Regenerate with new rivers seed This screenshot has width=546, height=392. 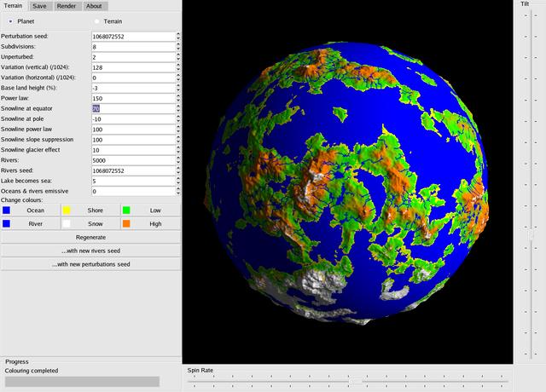tap(91, 251)
